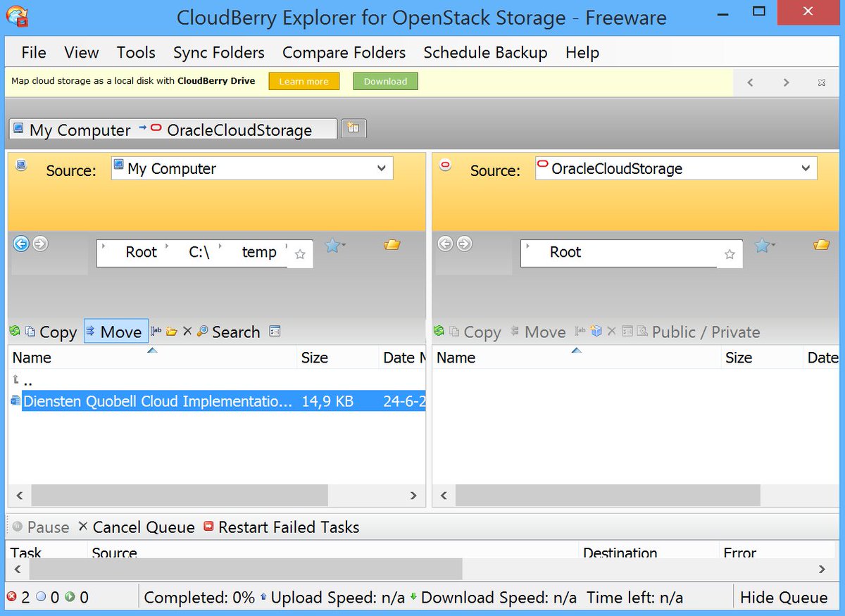Click new container cube icon in right pane

(x=596, y=331)
